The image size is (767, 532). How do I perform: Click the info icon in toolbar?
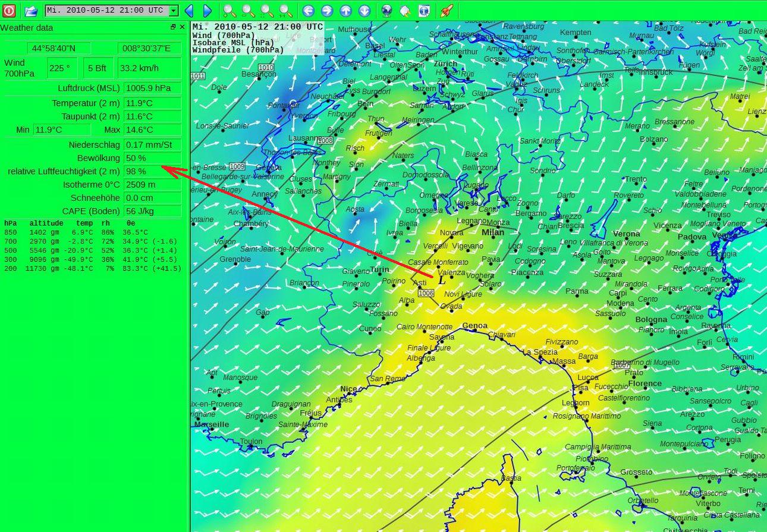pyautogui.click(x=424, y=10)
